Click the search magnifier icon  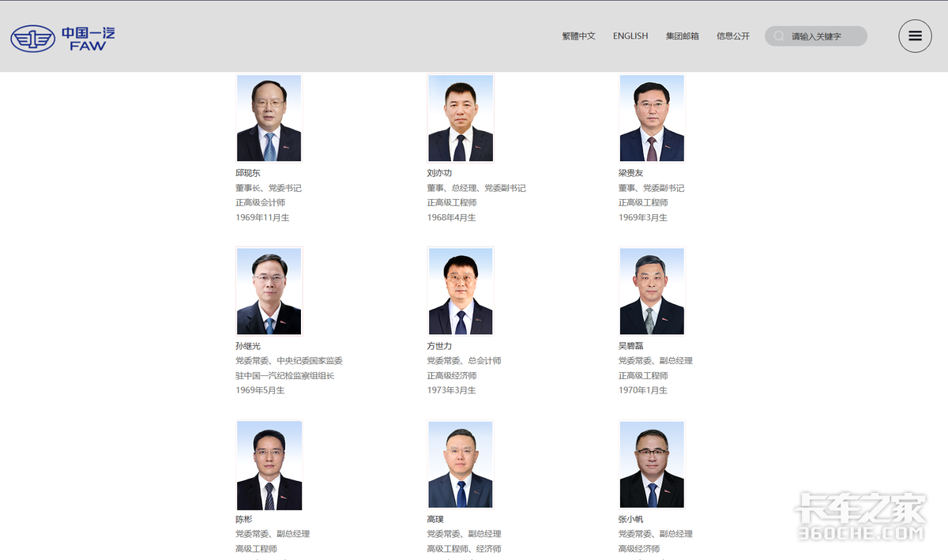click(x=778, y=36)
